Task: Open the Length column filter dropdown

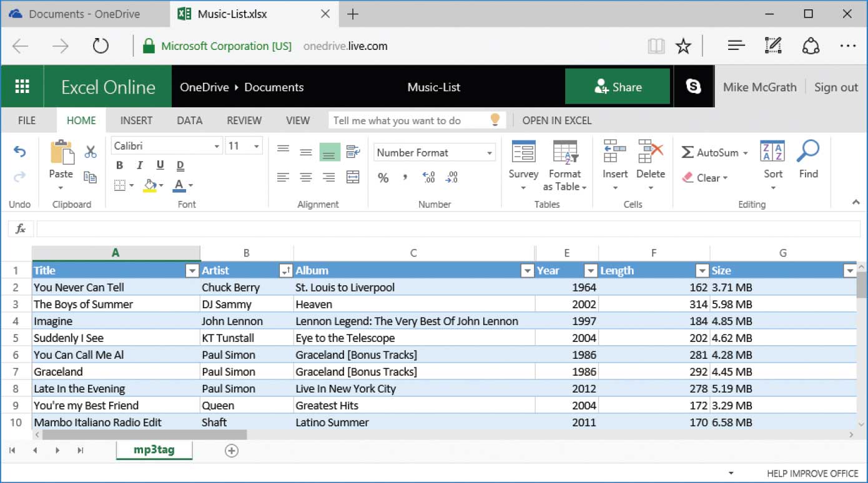Action: tap(702, 271)
